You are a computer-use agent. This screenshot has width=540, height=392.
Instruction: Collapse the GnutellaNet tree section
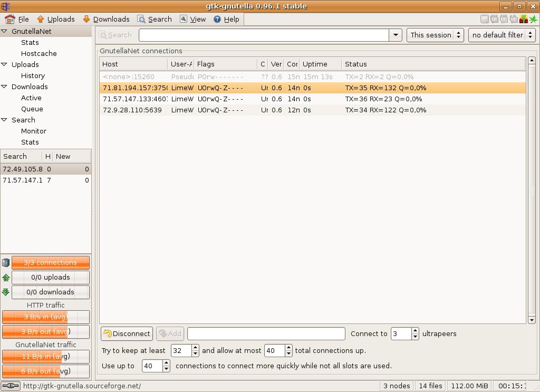(x=4, y=31)
